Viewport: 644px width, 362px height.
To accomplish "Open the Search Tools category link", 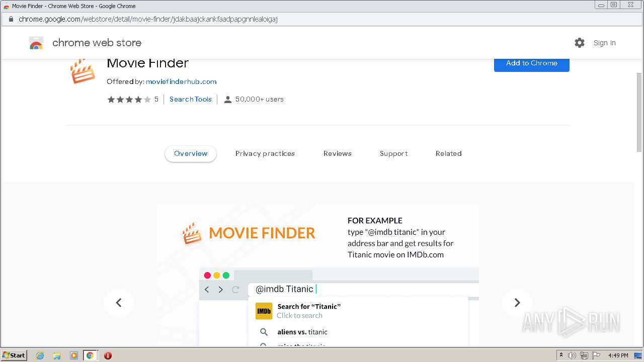I will pyautogui.click(x=191, y=100).
